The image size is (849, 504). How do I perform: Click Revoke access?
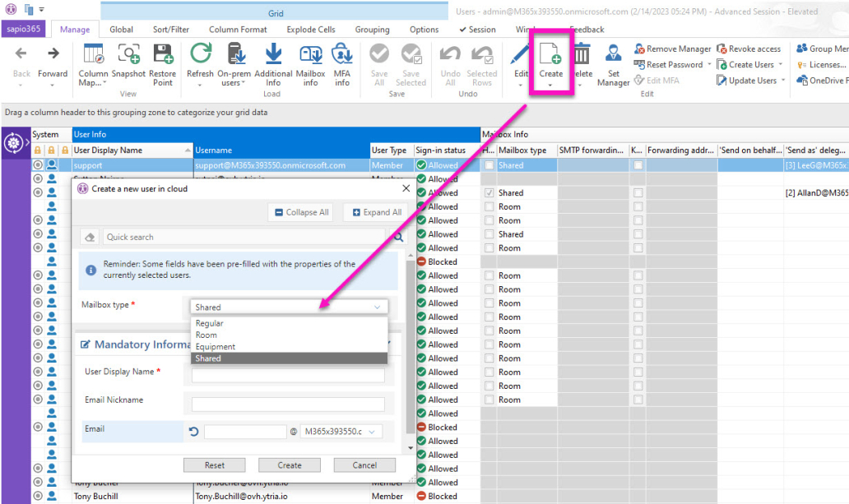tap(749, 49)
